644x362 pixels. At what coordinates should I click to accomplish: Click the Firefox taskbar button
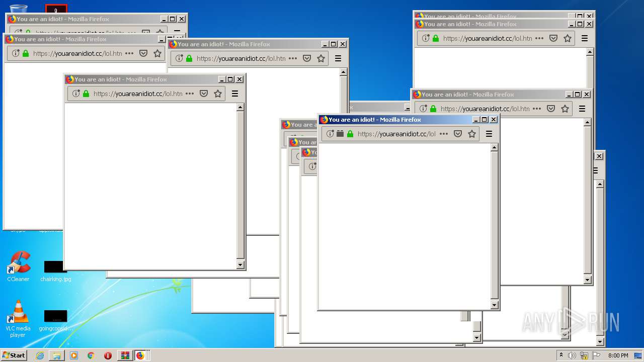(140, 355)
